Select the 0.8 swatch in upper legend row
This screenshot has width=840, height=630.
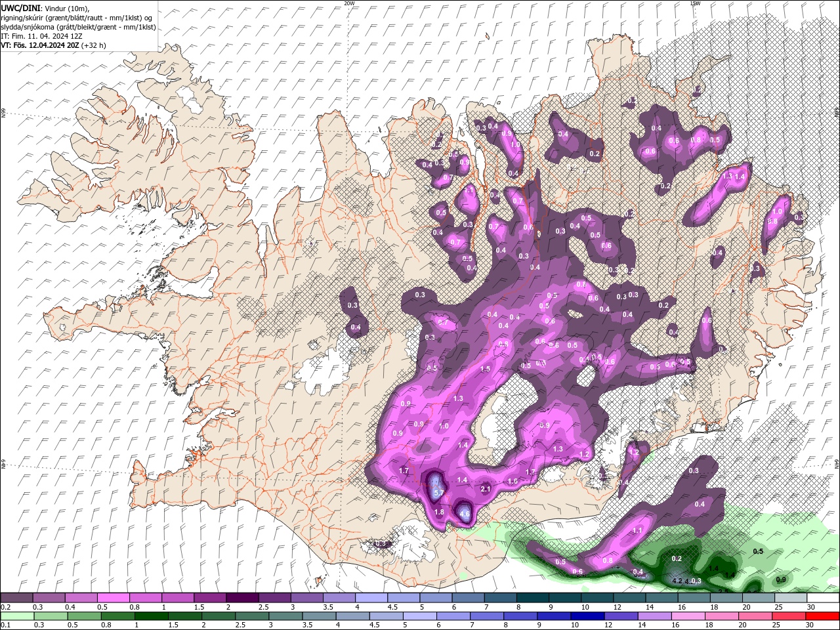click(145, 598)
